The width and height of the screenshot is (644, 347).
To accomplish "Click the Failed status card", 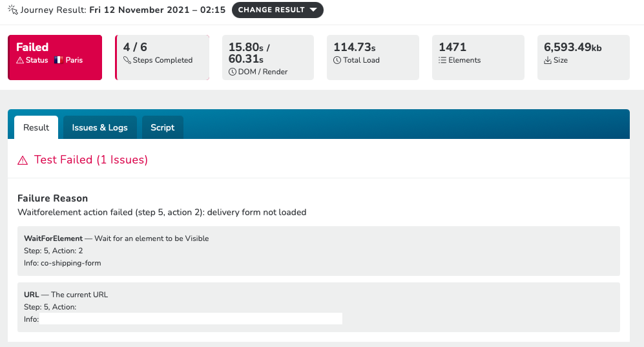I will (x=55, y=58).
